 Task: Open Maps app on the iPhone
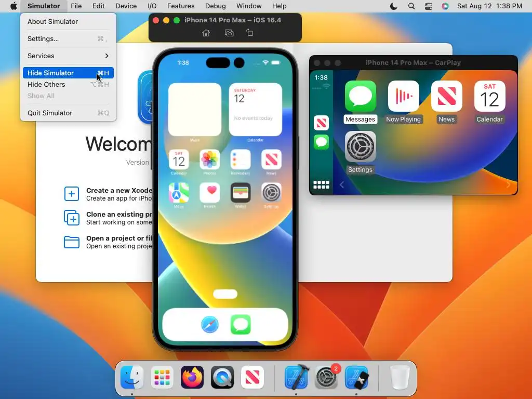point(179,193)
